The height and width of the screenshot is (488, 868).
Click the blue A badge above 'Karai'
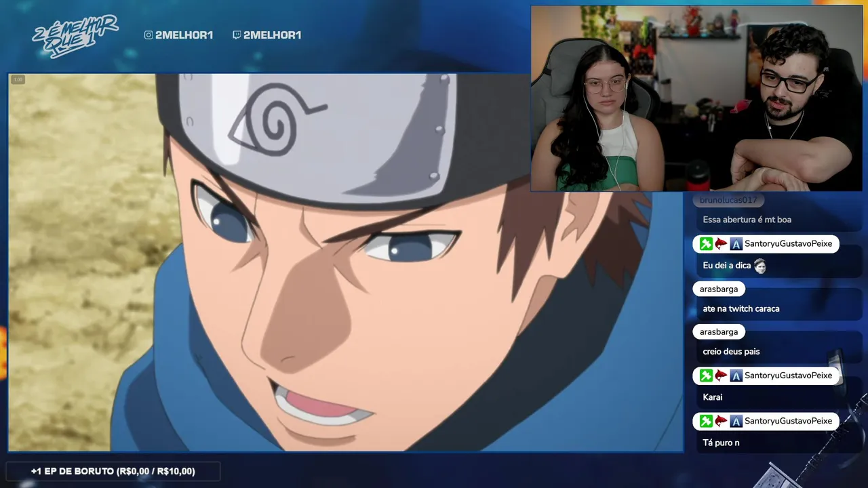(736, 375)
